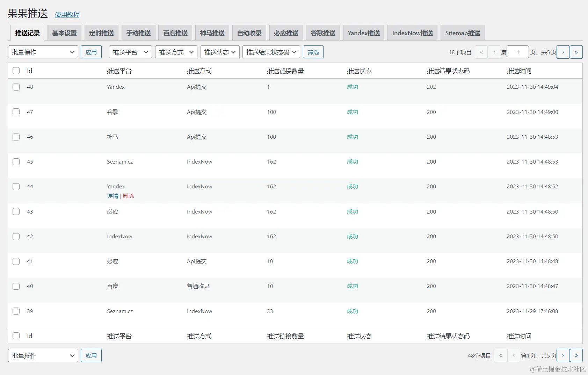Image resolution: width=588 pixels, height=375 pixels.
Task: Switch to the 手动推送 tab
Action: click(x=138, y=33)
